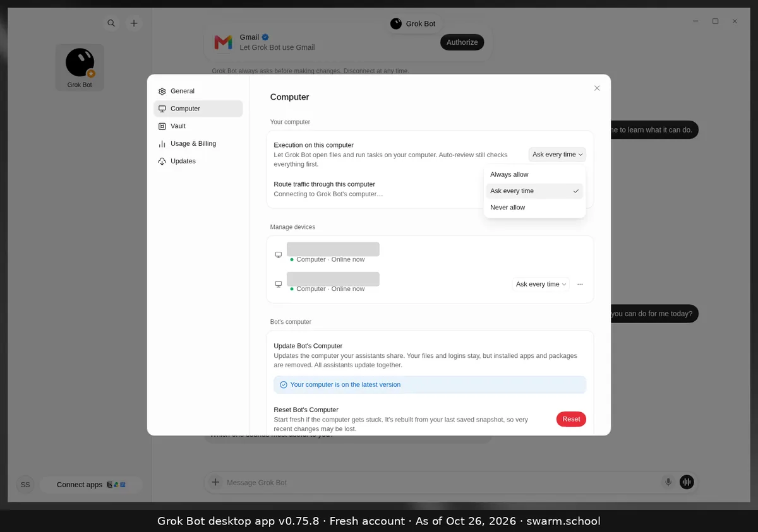
Task: Open Usage & Billing settings
Action: 198,143
